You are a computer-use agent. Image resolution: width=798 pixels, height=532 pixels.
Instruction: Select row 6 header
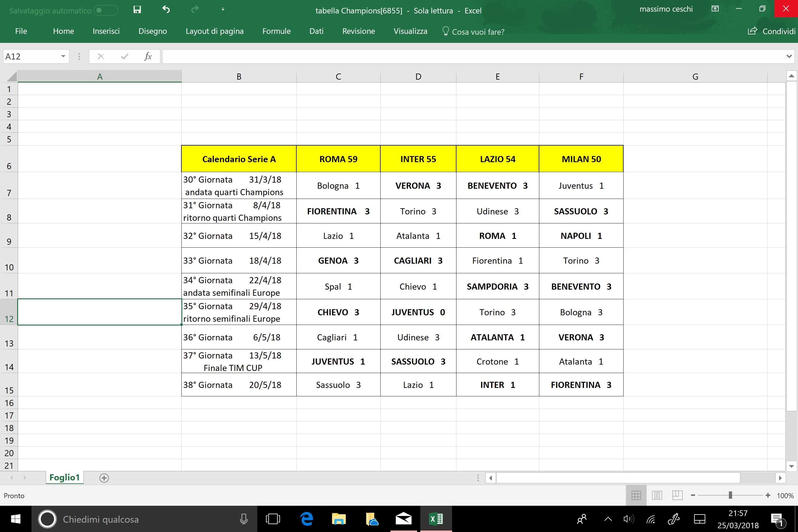coord(9,159)
